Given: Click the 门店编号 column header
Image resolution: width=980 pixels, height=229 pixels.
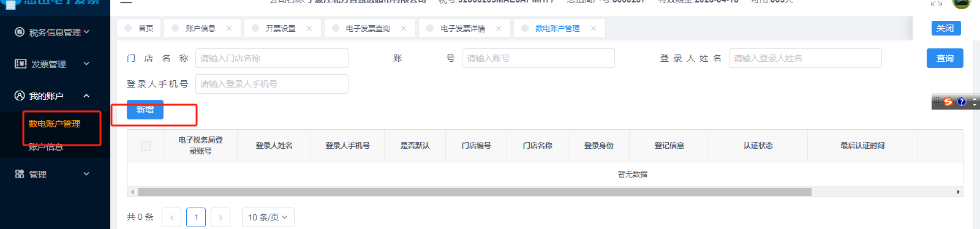Looking at the screenshot, I should click(477, 146).
